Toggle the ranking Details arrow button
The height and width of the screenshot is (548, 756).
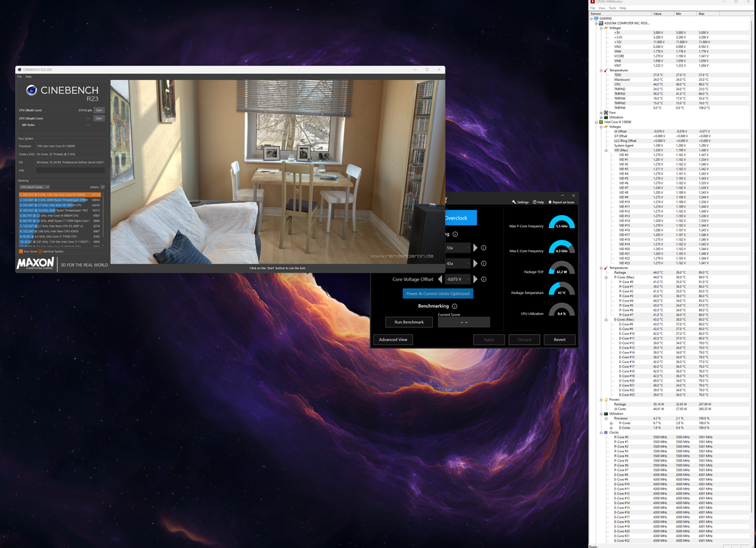tap(103, 187)
